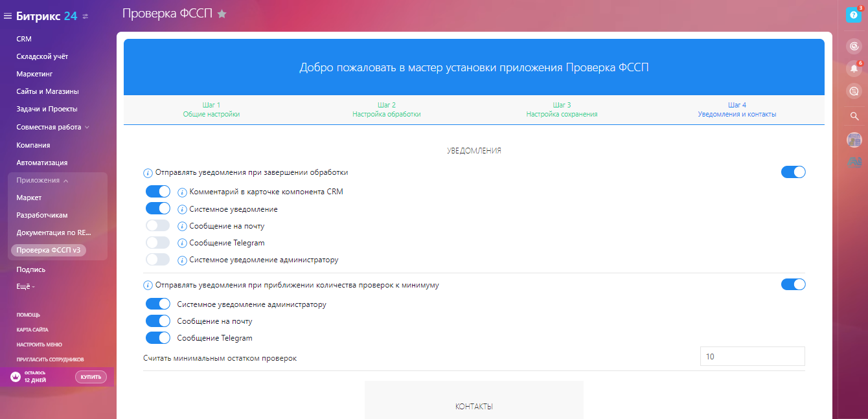868x419 pixels.
Task: Show info icon for first Сообщение на почту
Action: tap(182, 227)
